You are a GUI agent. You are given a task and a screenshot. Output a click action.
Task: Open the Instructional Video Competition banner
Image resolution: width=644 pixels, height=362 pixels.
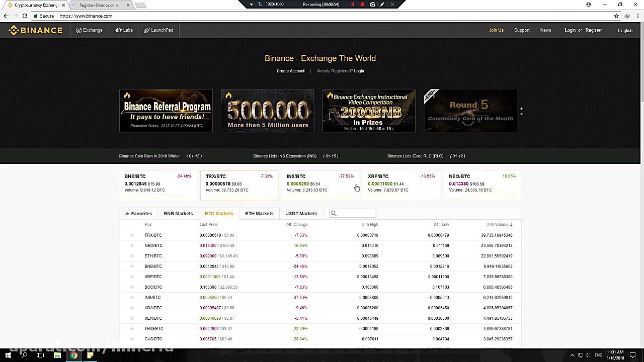(369, 111)
